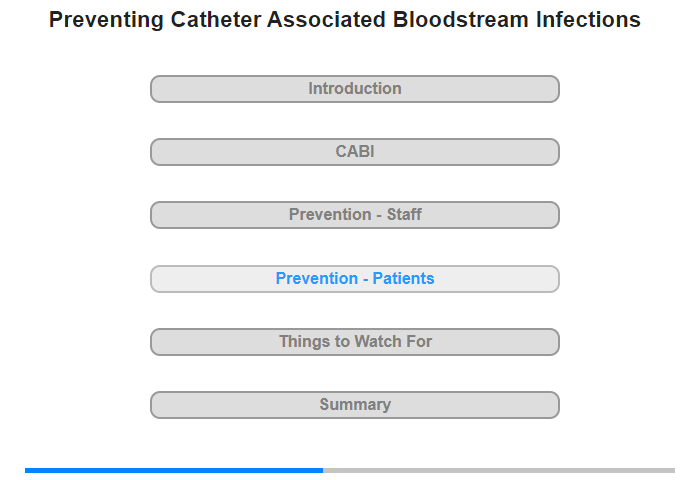Jump to the Summary section
This screenshot has height=480, width=700.
[354, 405]
